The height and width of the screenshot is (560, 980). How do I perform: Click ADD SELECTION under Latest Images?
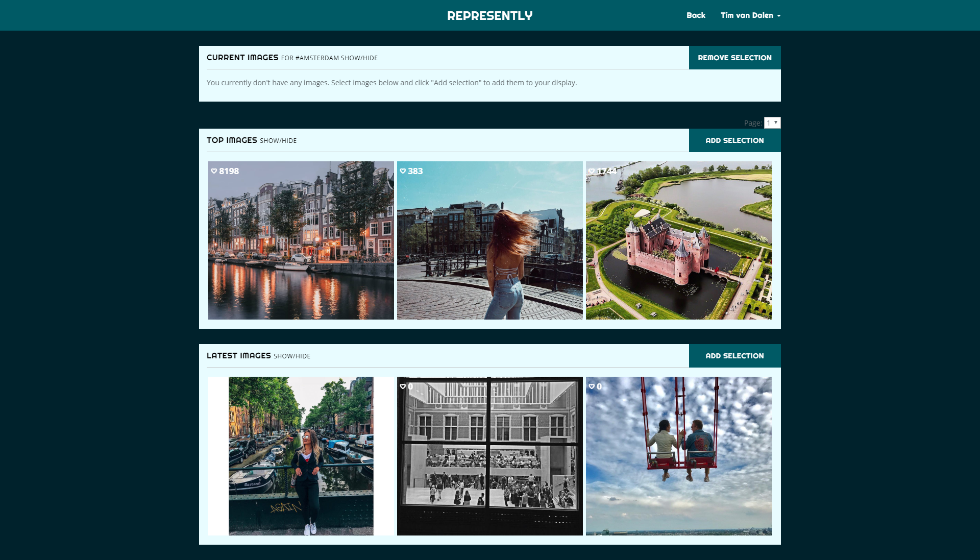tap(734, 356)
